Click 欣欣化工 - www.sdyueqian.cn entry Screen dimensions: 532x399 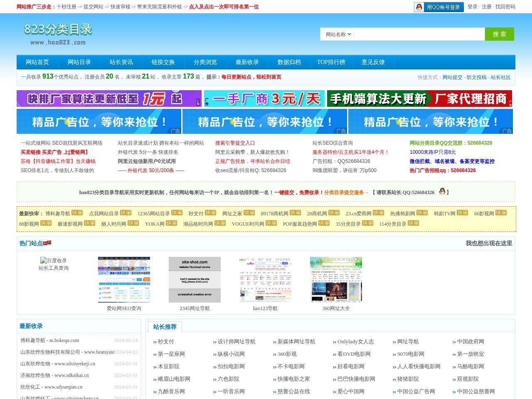click(x=51, y=387)
